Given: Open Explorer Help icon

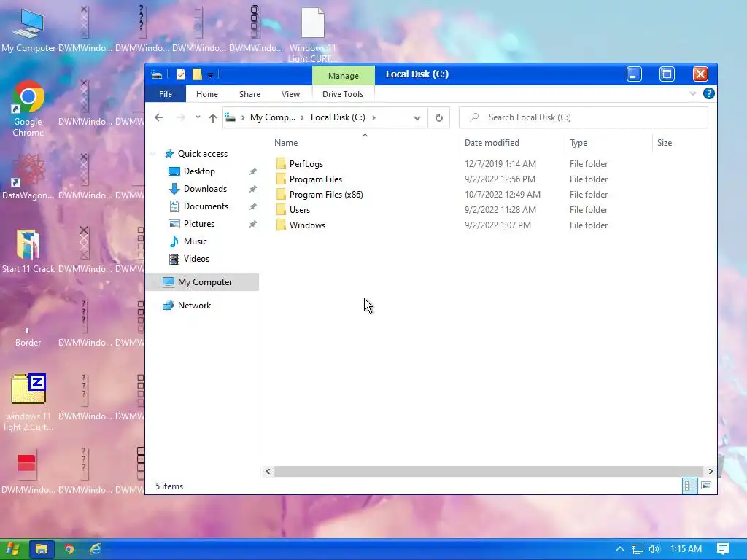Looking at the screenshot, I should tap(708, 93).
